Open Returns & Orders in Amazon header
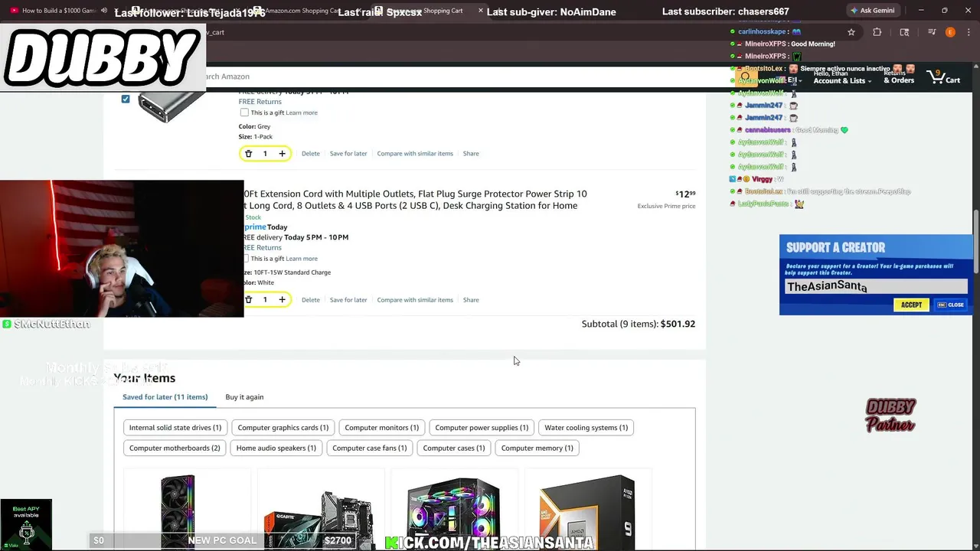980x551 pixels. pos(899,77)
